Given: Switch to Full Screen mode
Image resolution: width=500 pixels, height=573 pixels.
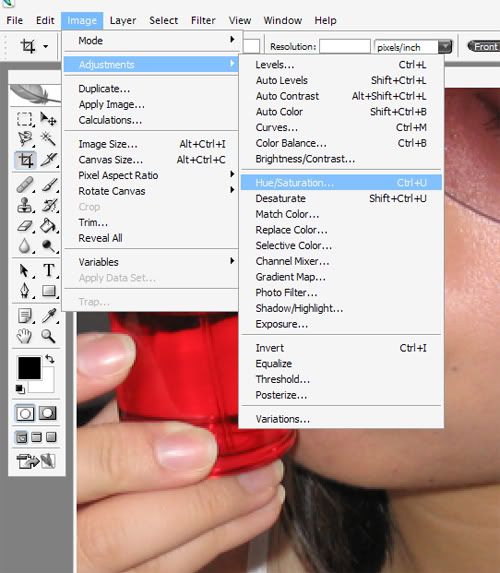Looking at the screenshot, I should (x=51, y=437).
